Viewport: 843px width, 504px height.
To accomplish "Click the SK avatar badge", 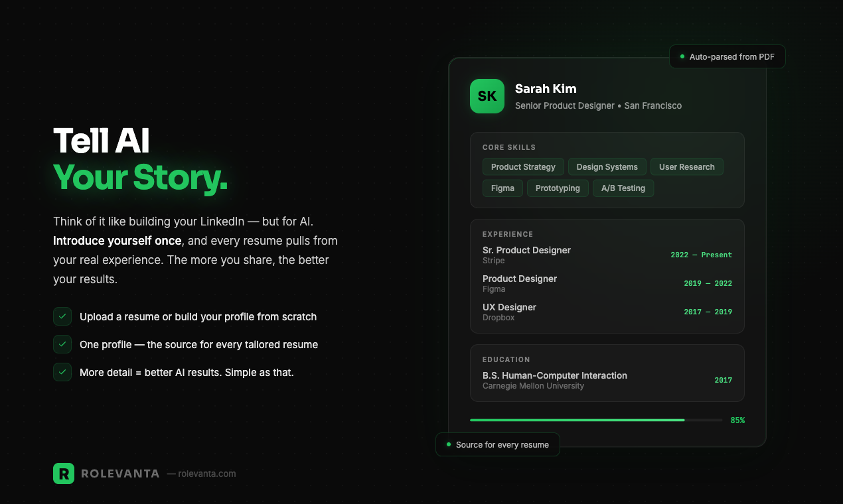I will (x=487, y=96).
